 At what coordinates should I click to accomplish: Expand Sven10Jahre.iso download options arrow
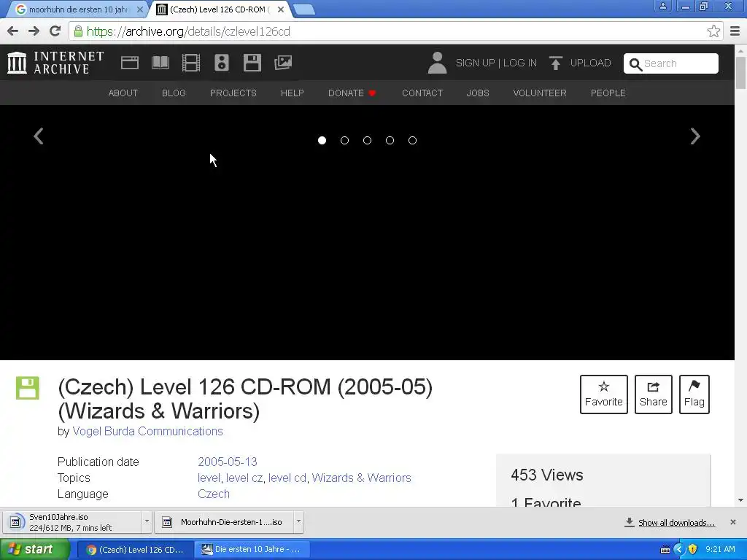pyautogui.click(x=147, y=521)
